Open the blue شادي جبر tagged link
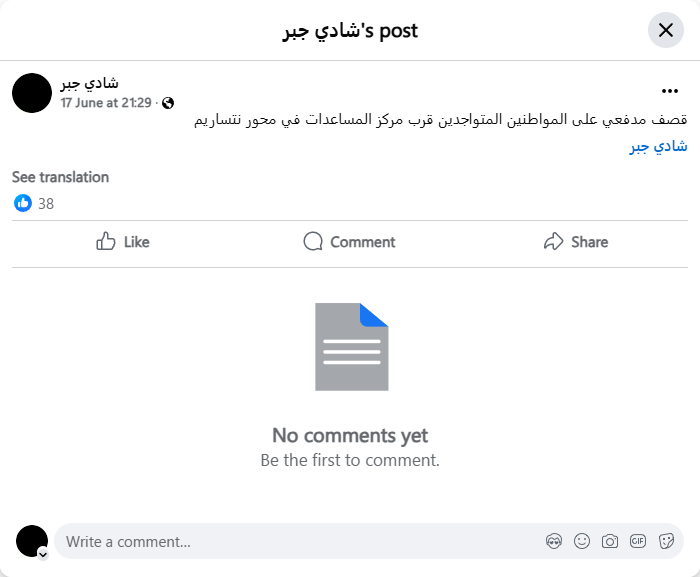Viewport: 700px width, 577px height. pyautogui.click(x=658, y=146)
